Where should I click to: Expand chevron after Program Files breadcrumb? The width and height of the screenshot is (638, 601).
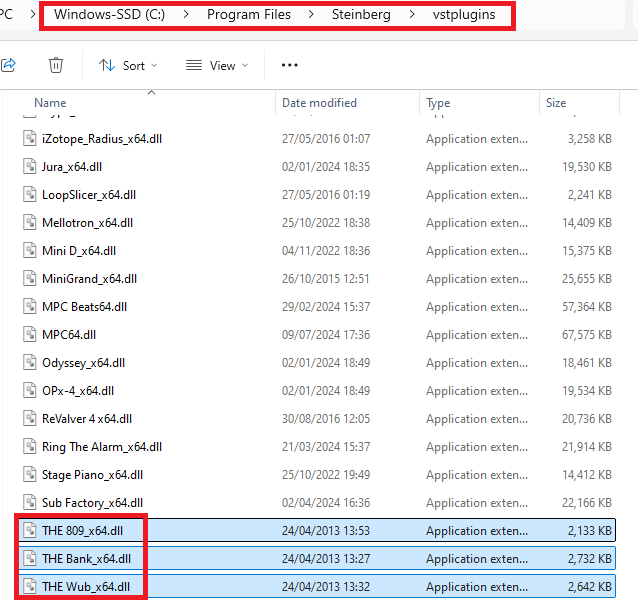(311, 15)
